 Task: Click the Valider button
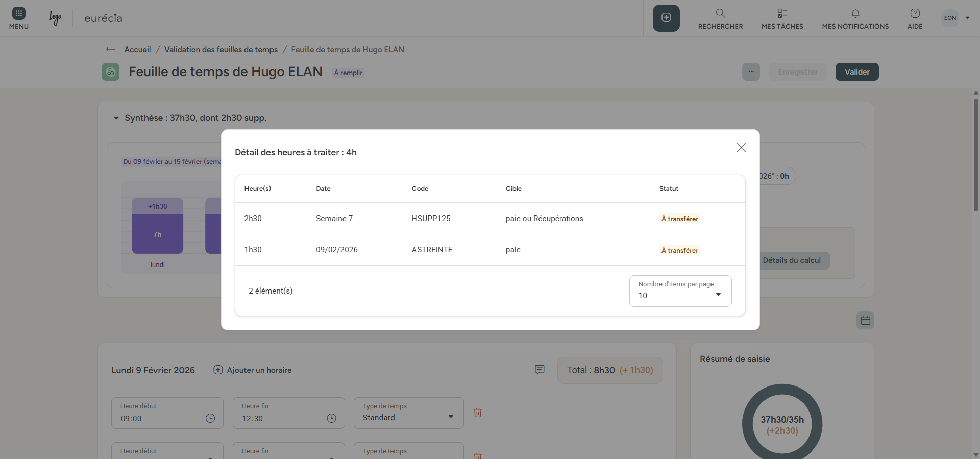coord(856,72)
